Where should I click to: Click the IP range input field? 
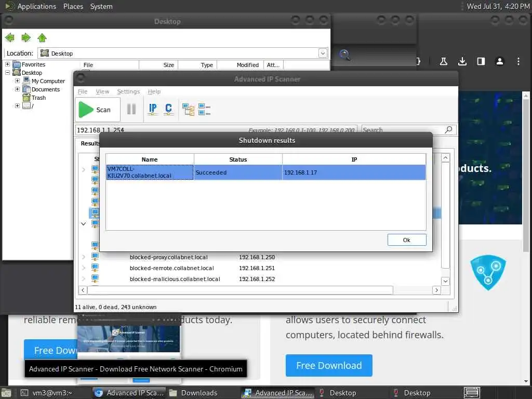pyautogui.click(x=216, y=130)
